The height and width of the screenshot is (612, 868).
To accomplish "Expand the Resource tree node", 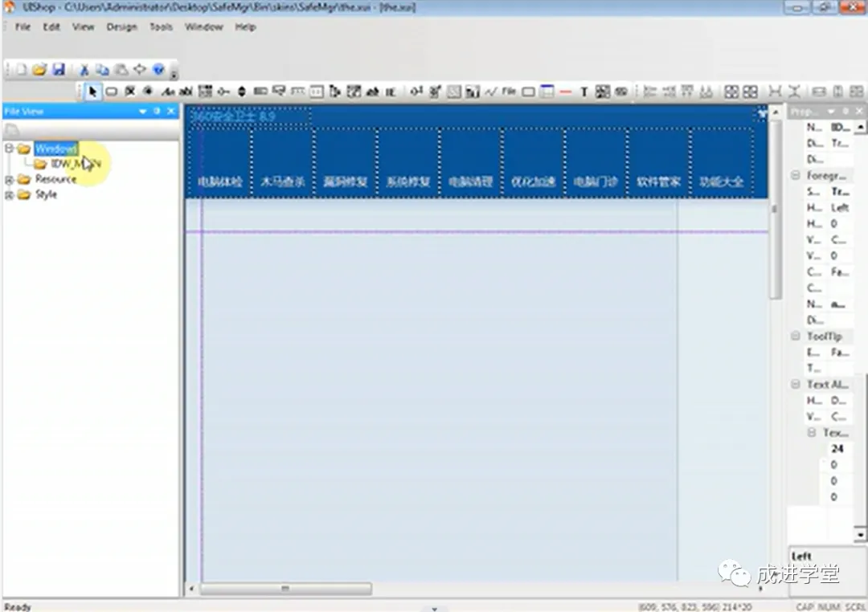I will pos(9,179).
